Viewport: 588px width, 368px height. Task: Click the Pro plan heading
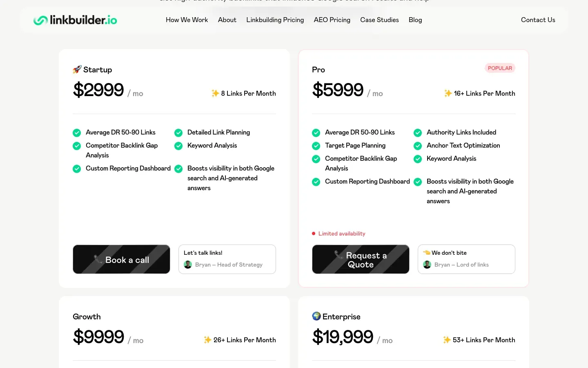tap(318, 70)
